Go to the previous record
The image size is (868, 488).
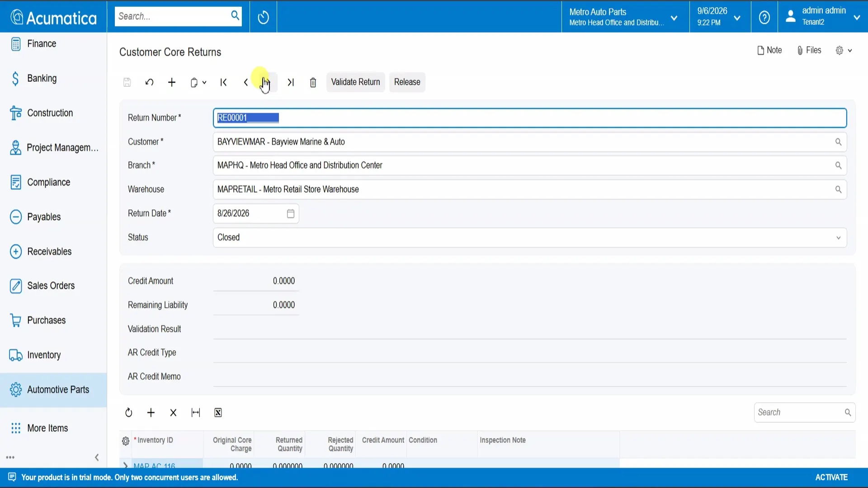click(x=245, y=82)
